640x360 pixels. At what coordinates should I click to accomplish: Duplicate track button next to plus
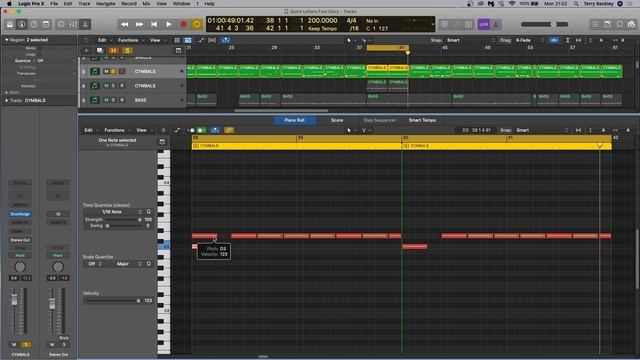click(x=100, y=51)
